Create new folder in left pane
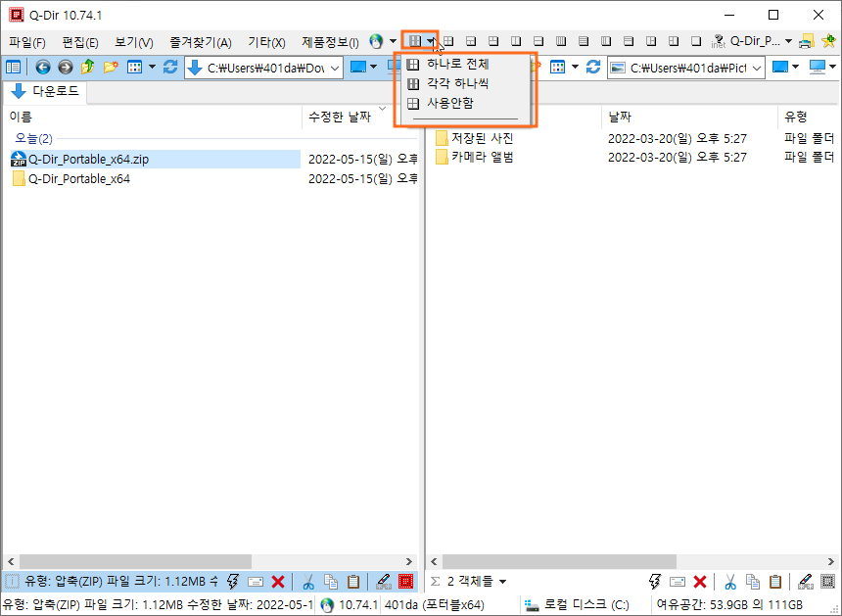Viewport: 842px width, 616px height. [x=111, y=68]
